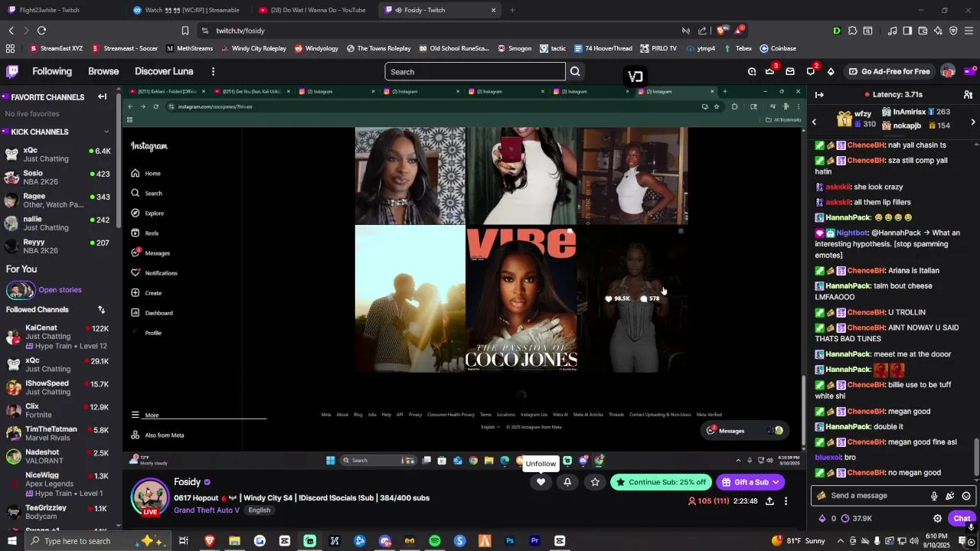Open the Browse page
Image resolution: width=980 pixels, height=551 pixels.
[x=103, y=71]
